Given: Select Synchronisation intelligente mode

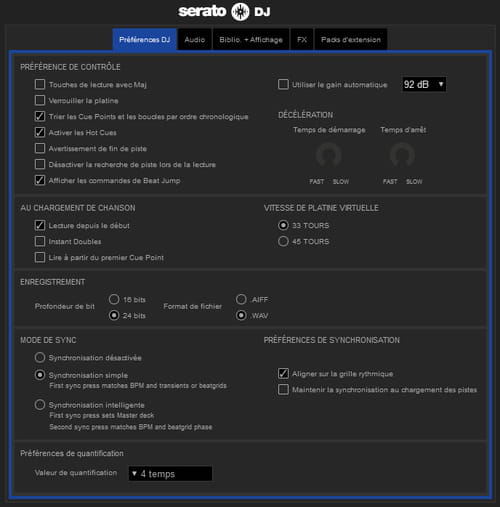Looking at the screenshot, I should pyautogui.click(x=40, y=405).
